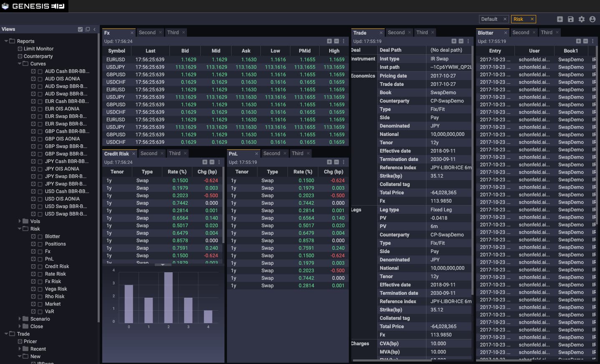This screenshot has width=600, height=364.
Task: Click the plus icon in Blotter panel header
Action: pos(578,41)
